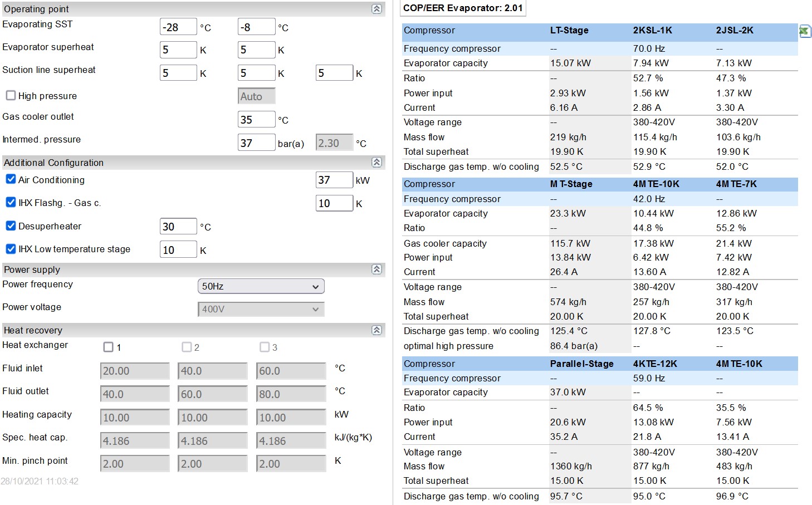This screenshot has width=812, height=505.
Task: Uncheck the Air Conditioning option
Action: pos(11,179)
